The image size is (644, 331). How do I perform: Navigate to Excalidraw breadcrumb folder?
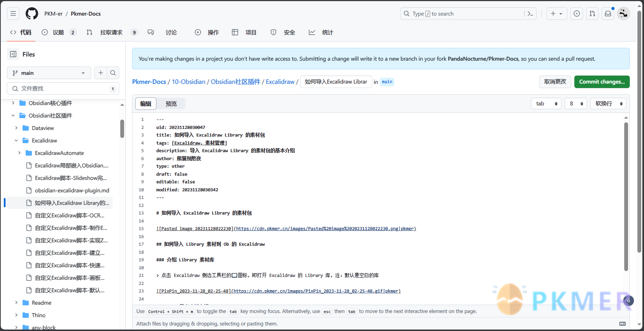tap(280, 82)
